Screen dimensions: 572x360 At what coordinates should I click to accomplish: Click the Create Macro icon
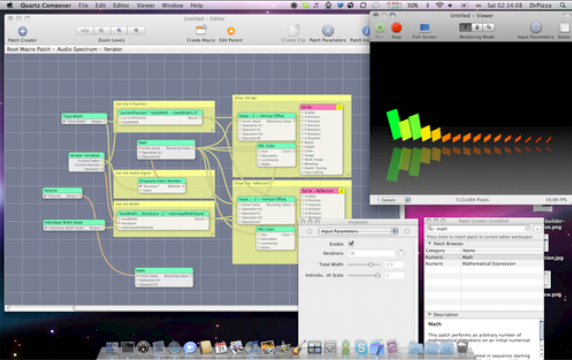pyautogui.click(x=201, y=30)
